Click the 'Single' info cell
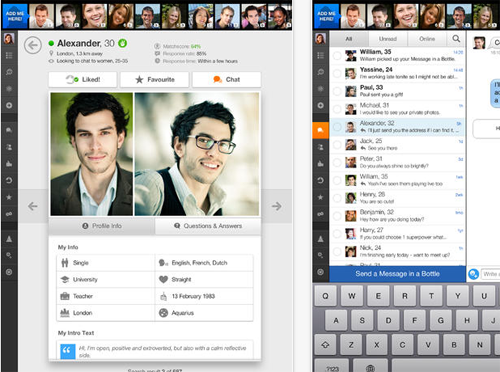Screen dimensions: 500x372 [x=106, y=263]
